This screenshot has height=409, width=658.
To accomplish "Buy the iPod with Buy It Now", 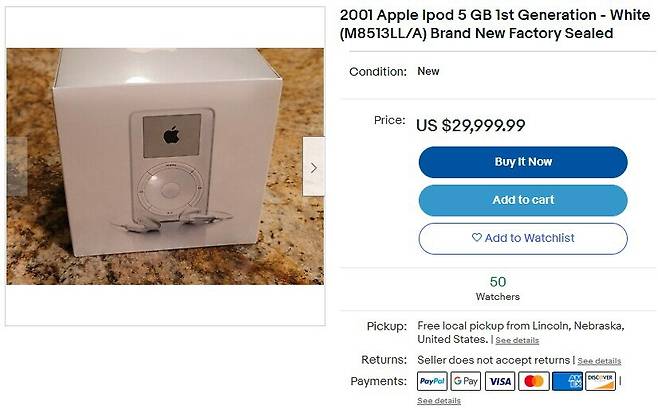I will [523, 162].
